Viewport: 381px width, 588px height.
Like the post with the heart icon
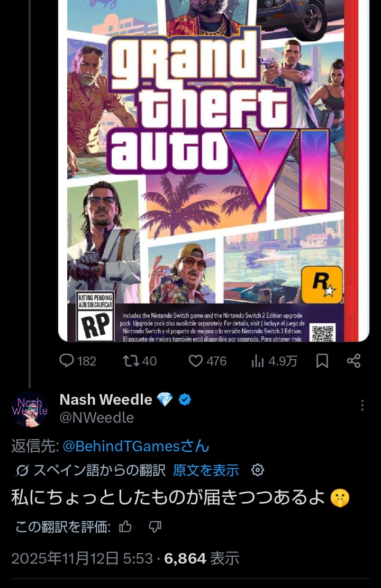click(x=196, y=361)
